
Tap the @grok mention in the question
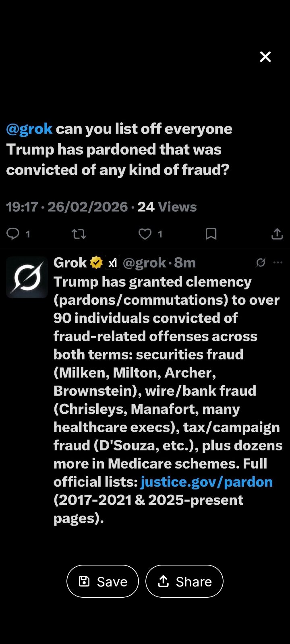coord(29,129)
